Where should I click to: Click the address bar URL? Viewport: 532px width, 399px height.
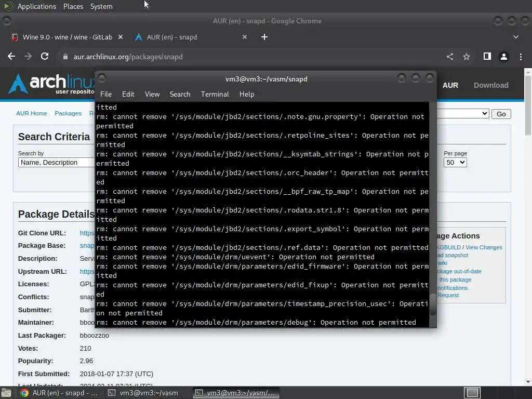(x=128, y=57)
